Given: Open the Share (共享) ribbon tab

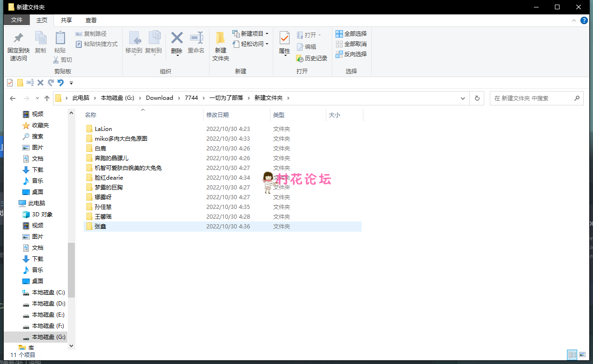Looking at the screenshot, I should pos(66,20).
